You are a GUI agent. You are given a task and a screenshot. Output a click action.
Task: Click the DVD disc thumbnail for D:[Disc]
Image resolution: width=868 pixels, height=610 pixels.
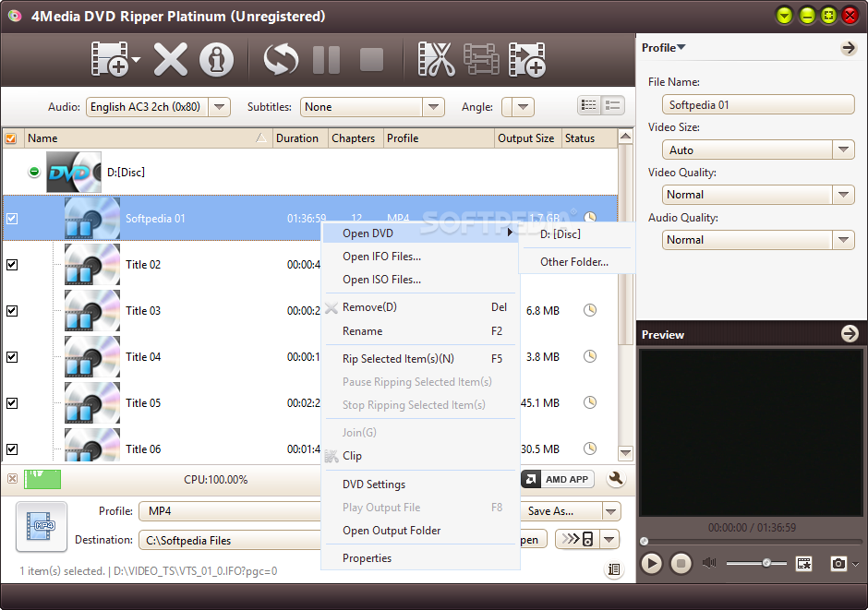click(74, 172)
